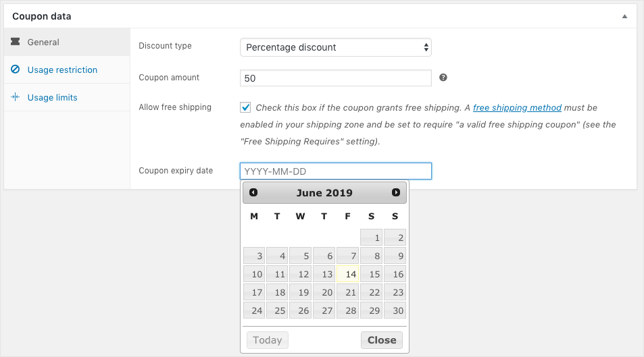Click the Coupon expiry date field
Viewport: 644px width, 357px height.
coord(336,171)
